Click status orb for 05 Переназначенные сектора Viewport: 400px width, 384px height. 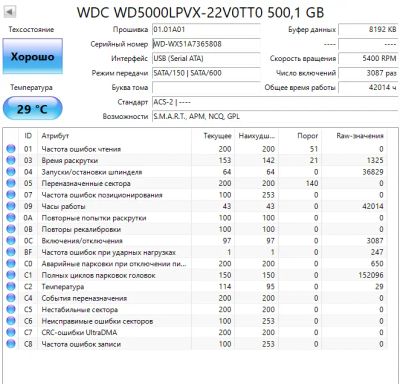point(11,183)
